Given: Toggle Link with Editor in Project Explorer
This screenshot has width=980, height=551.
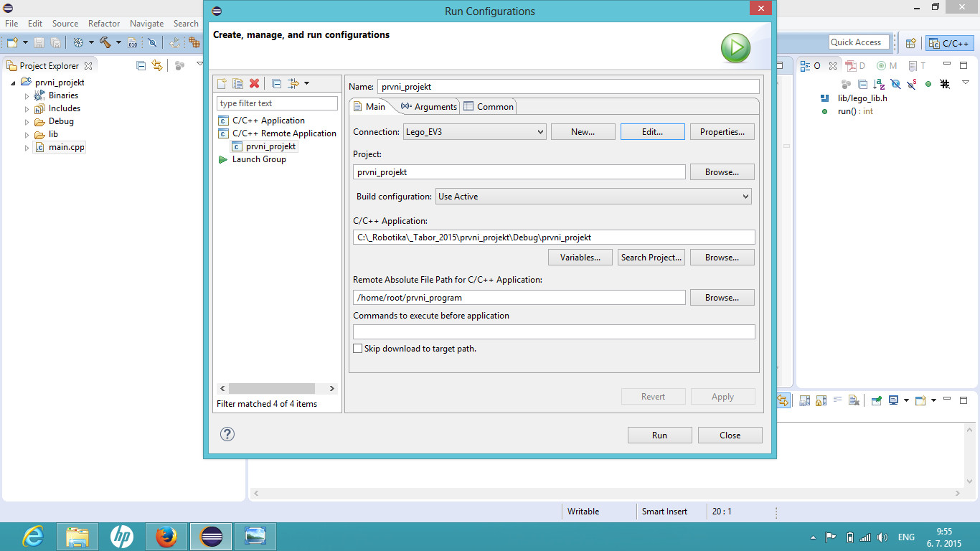Looking at the screenshot, I should click(157, 65).
